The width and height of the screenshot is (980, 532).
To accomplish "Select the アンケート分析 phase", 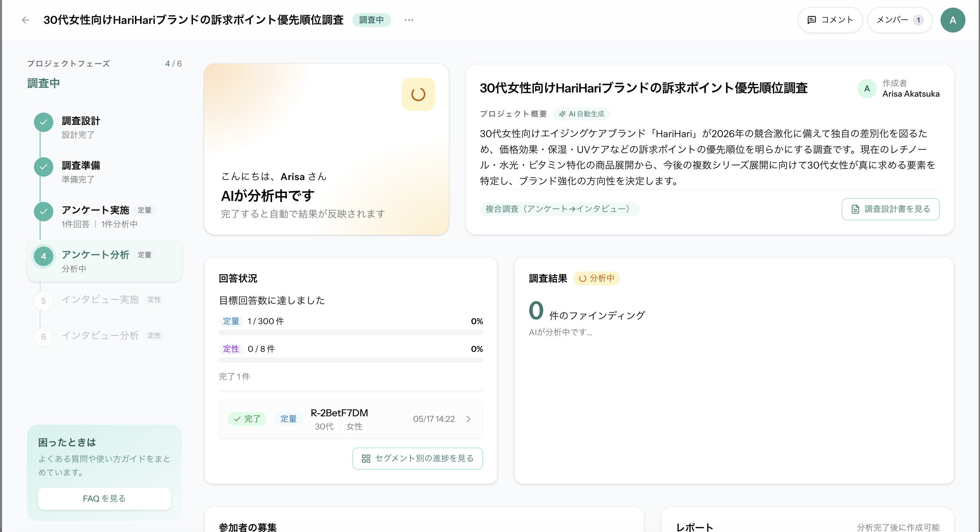I will click(x=104, y=261).
